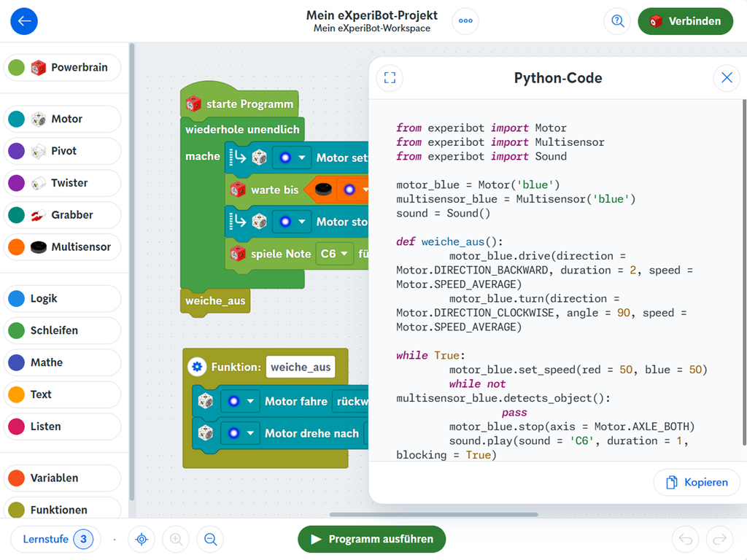Run the program with Programm ausführen

pyautogui.click(x=371, y=540)
